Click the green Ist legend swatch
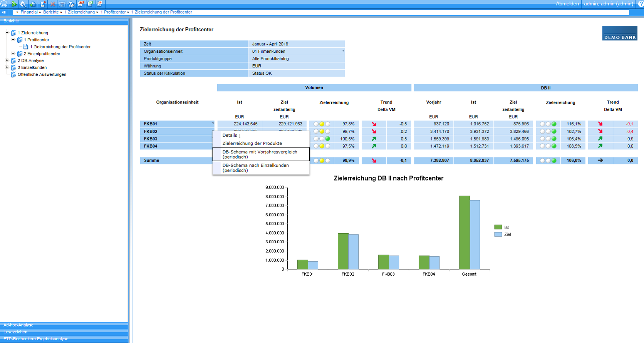Image resolution: width=644 pixels, height=343 pixels. coord(498,227)
